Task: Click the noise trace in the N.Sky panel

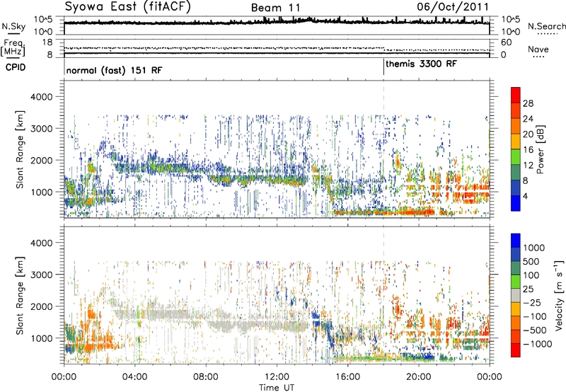Action: click(277, 23)
